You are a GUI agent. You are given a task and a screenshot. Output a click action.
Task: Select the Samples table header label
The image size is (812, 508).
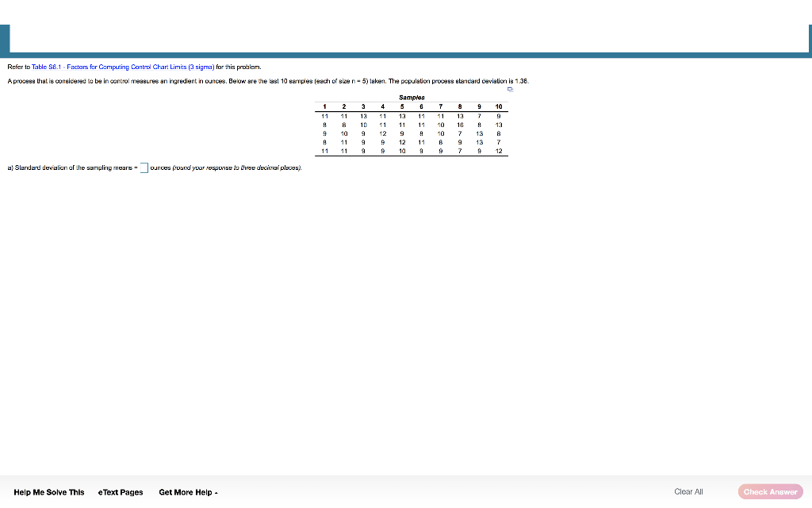[x=412, y=97]
